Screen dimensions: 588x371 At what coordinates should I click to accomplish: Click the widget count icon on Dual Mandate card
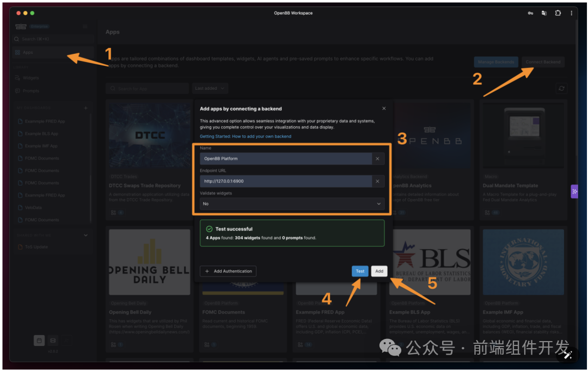pyautogui.click(x=487, y=213)
